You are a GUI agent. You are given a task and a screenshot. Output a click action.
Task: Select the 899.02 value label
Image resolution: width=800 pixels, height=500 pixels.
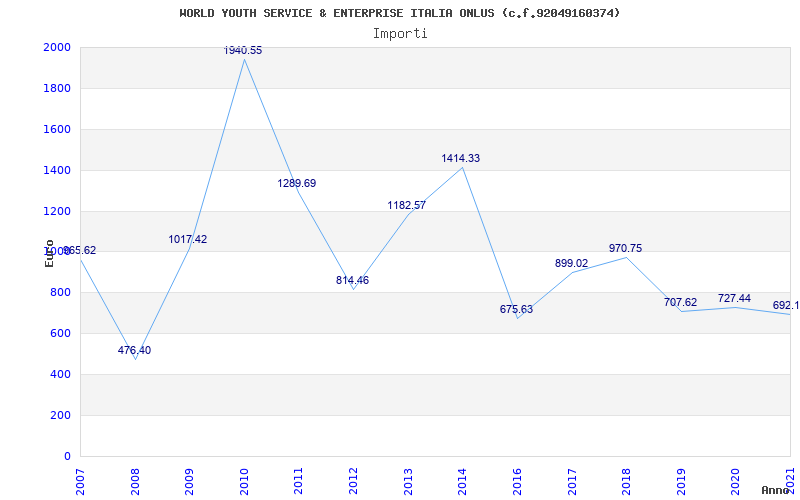point(571,264)
